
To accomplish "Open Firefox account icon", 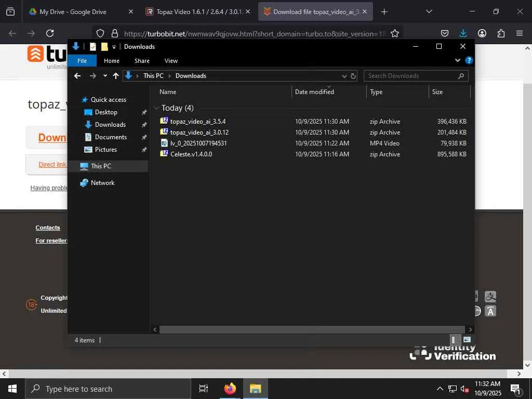I will click(x=482, y=33).
